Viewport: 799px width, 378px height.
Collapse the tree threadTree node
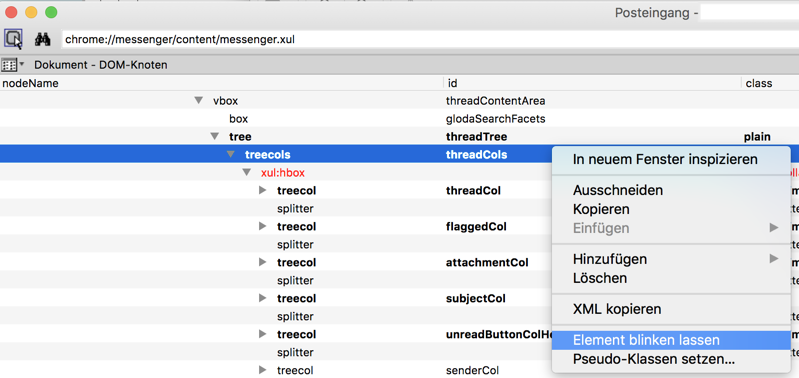(x=215, y=137)
